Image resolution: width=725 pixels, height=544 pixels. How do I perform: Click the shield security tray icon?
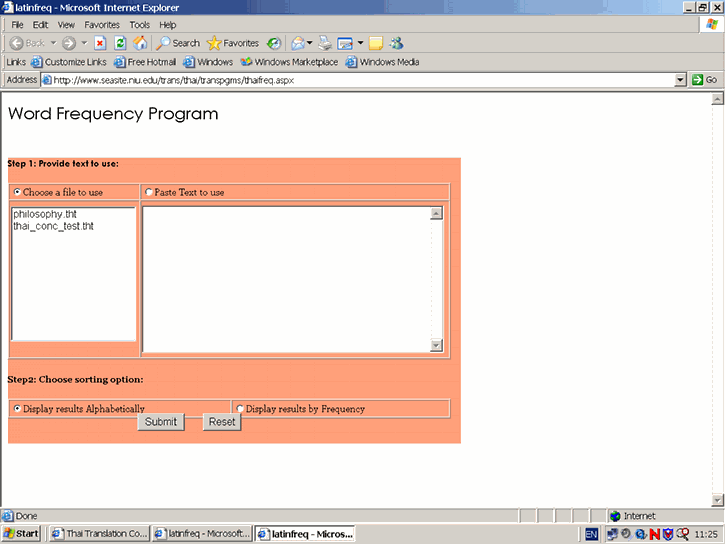[x=668, y=534]
